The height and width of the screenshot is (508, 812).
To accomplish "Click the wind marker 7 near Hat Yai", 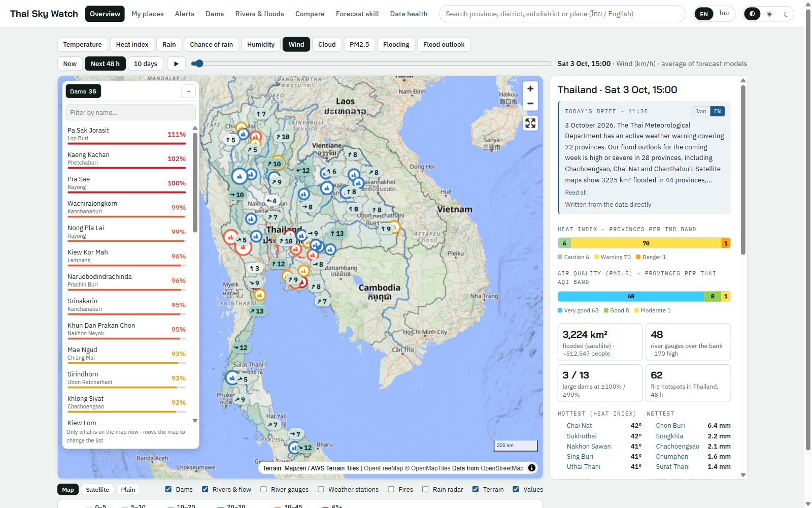I will (x=273, y=425).
